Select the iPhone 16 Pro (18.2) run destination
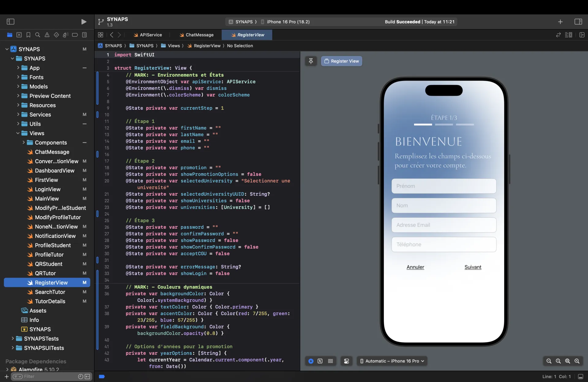 click(285, 22)
